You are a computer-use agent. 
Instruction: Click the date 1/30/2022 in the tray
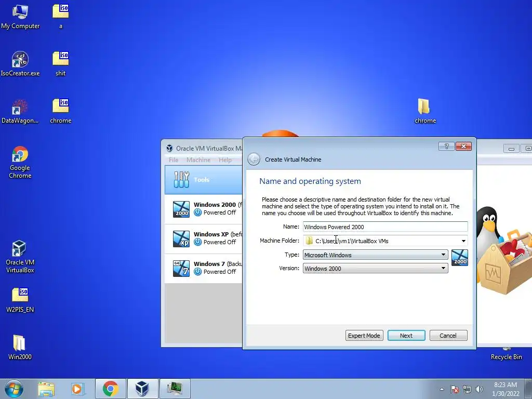[505, 394]
